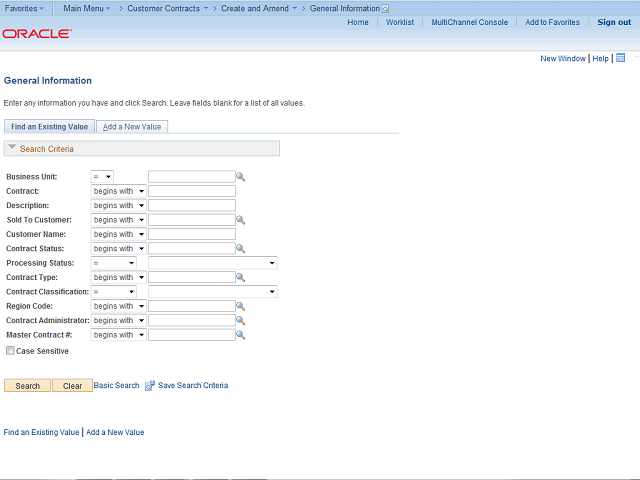Image resolution: width=640 pixels, height=480 pixels.
Task: Enable the Case Sensitive checkbox
Action: [x=10, y=351]
